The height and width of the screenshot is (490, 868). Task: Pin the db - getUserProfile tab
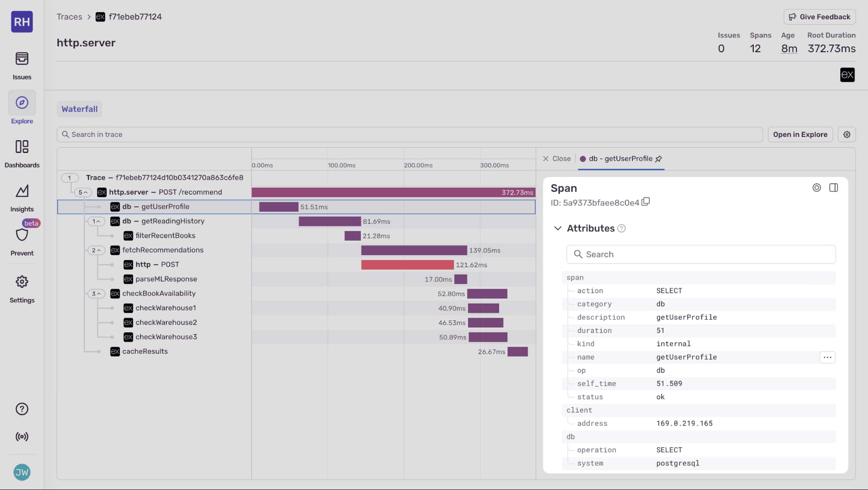click(x=659, y=159)
